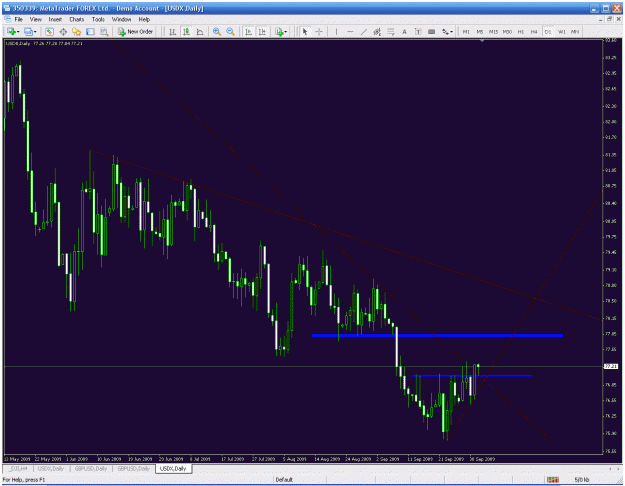Switch chart to line chart type

click(200, 31)
